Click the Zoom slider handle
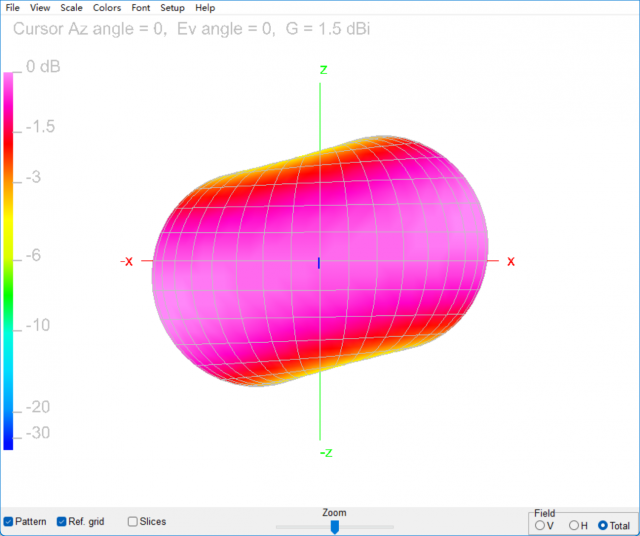The height and width of the screenshot is (536, 640). coord(335,526)
